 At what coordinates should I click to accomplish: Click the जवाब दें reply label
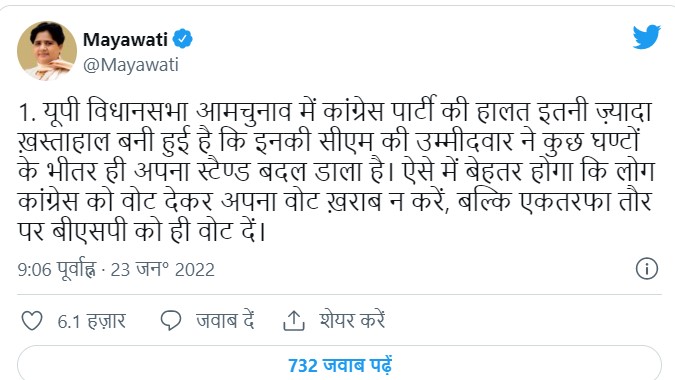coord(225,321)
